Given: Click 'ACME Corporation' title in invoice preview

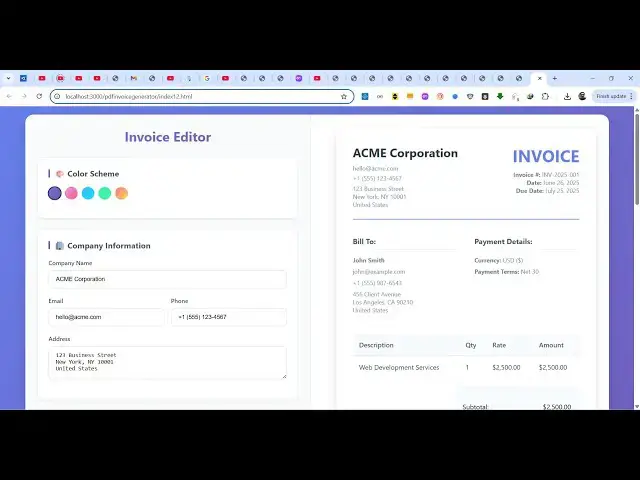Looking at the screenshot, I should tap(405, 153).
